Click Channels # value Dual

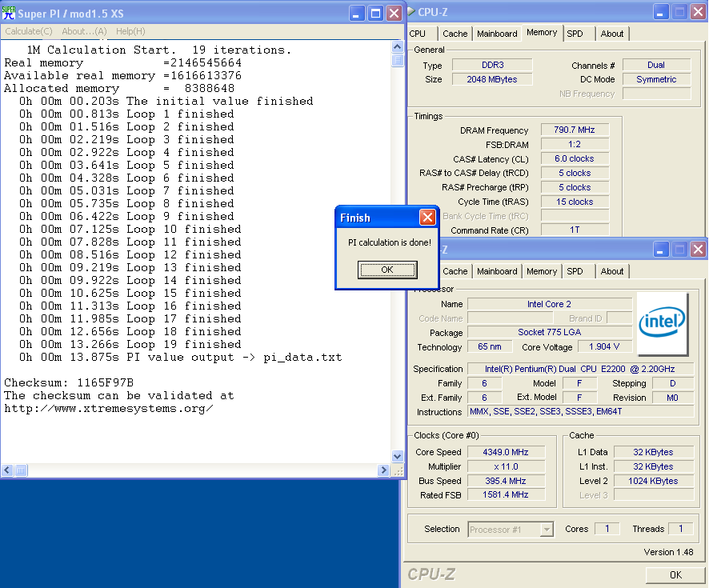click(x=656, y=65)
